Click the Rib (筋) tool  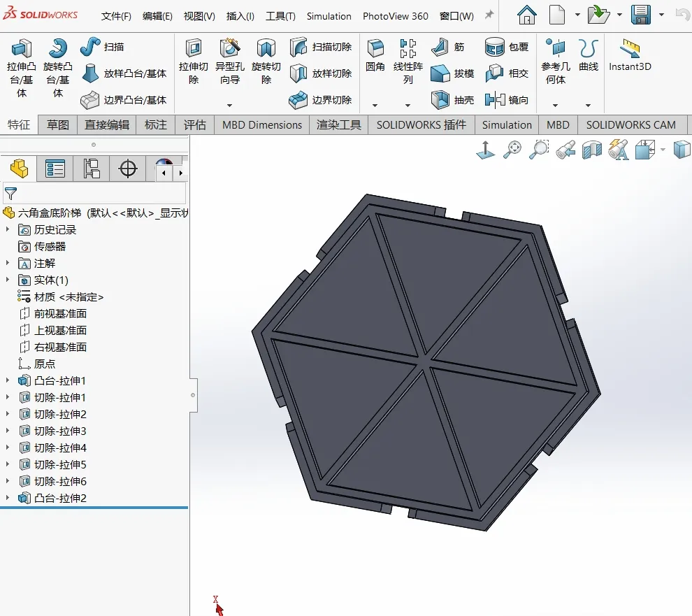coord(447,47)
